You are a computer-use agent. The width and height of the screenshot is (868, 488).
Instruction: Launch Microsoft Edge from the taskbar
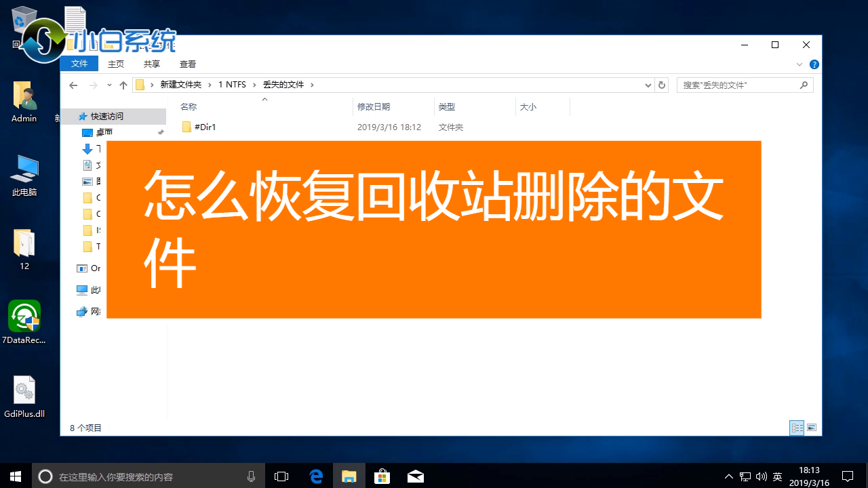tap(316, 476)
